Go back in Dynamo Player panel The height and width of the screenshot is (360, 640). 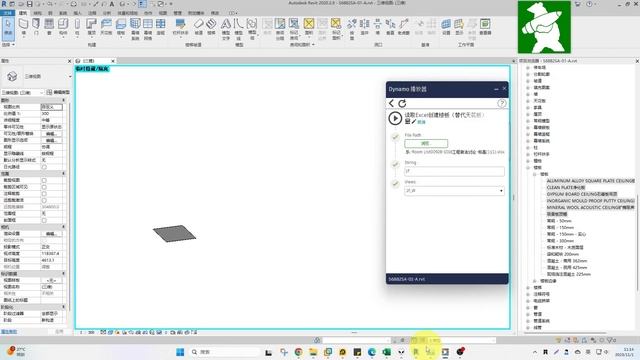pyautogui.click(x=391, y=103)
